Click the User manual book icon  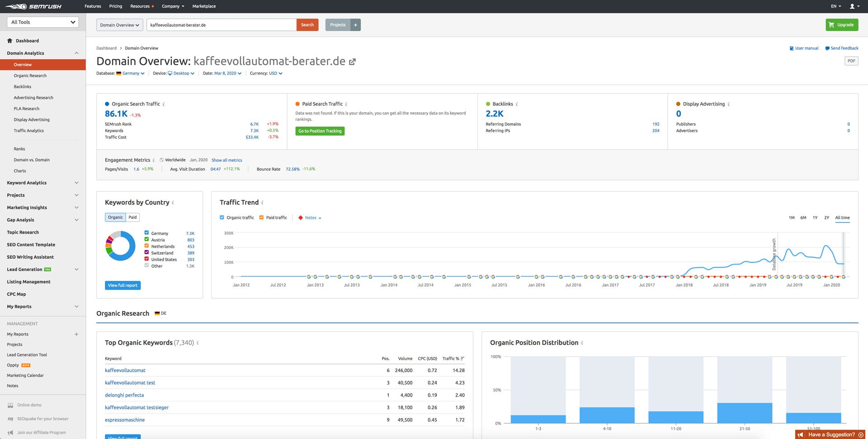point(792,48)
